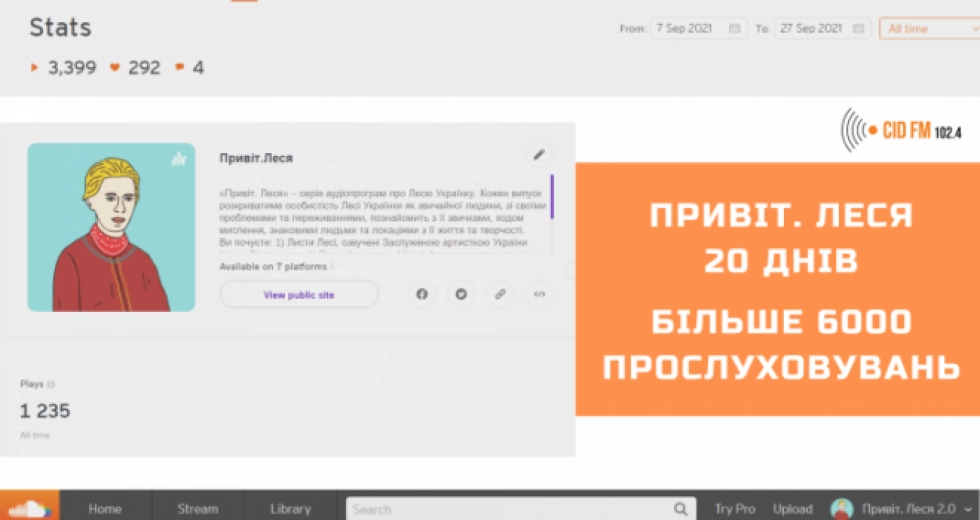Copy link using chain icon
The height and width of the screenshot is (520, 980).
click(500, 294)
